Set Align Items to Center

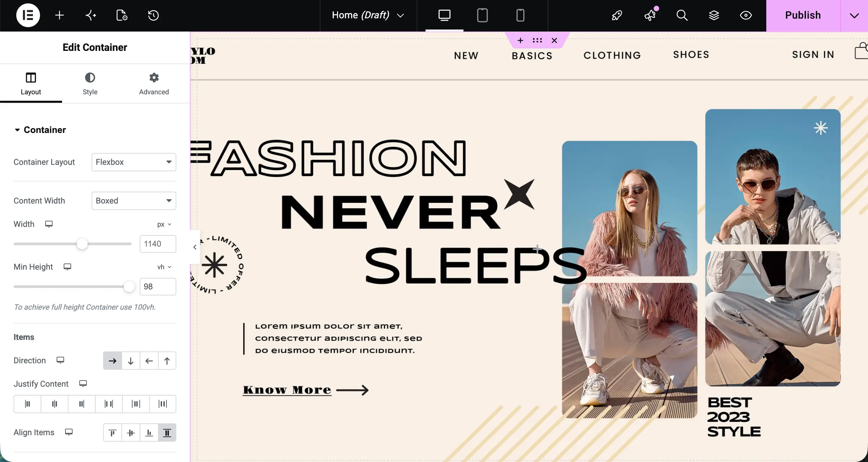pyautogui.click(x=131, y=432)
